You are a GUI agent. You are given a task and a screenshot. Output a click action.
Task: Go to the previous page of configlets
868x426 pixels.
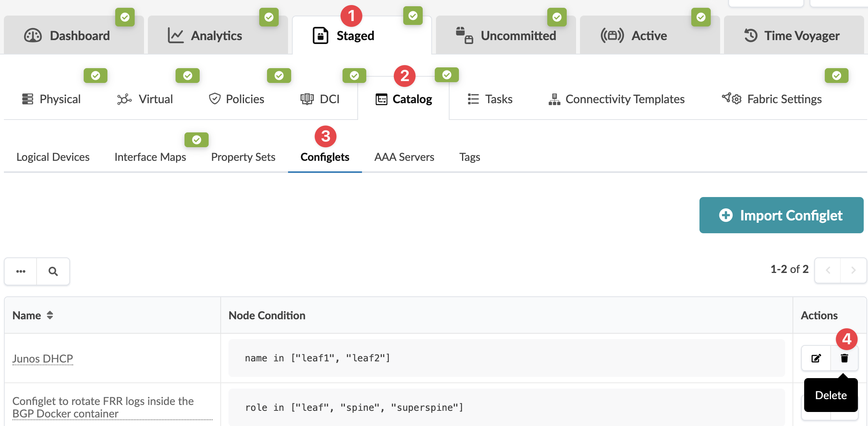pos(828,270)
